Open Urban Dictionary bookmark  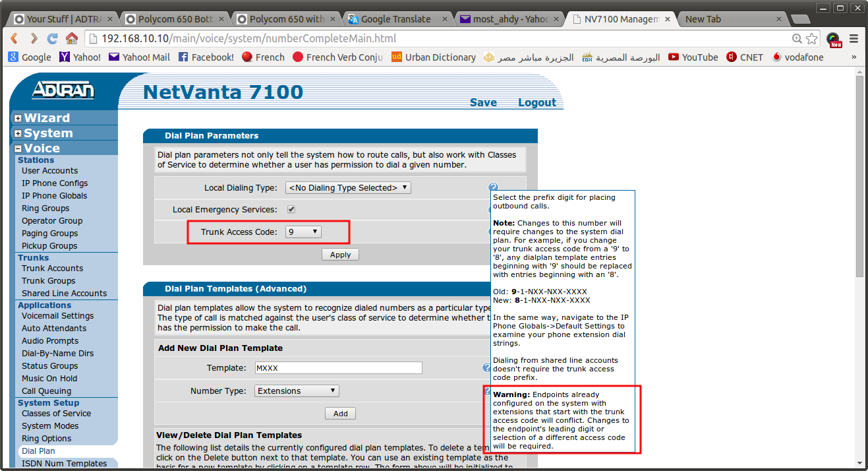(434, 57)
